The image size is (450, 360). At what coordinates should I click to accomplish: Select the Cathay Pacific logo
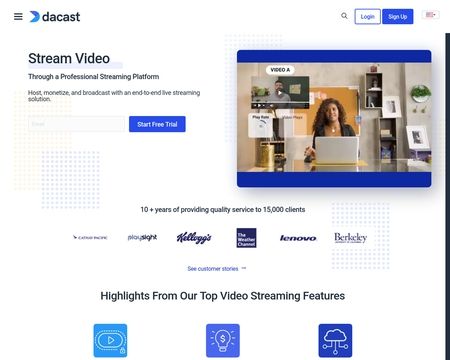[x=90, y=238]
